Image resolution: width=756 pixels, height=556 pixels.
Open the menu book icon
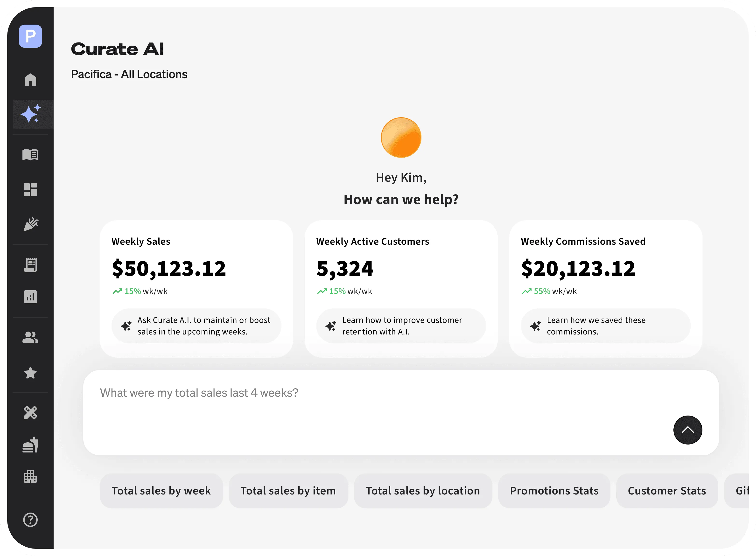[30, 155]
